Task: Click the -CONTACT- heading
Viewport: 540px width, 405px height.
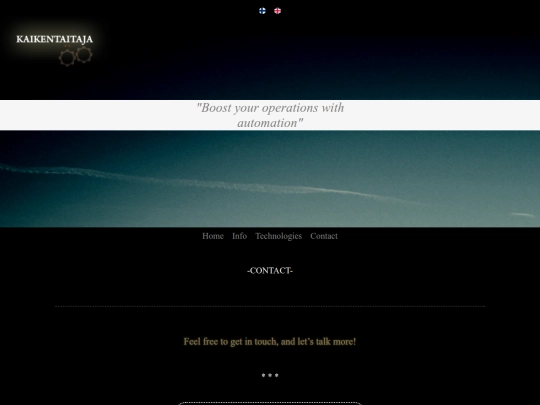Action: [x=270, y=271]
